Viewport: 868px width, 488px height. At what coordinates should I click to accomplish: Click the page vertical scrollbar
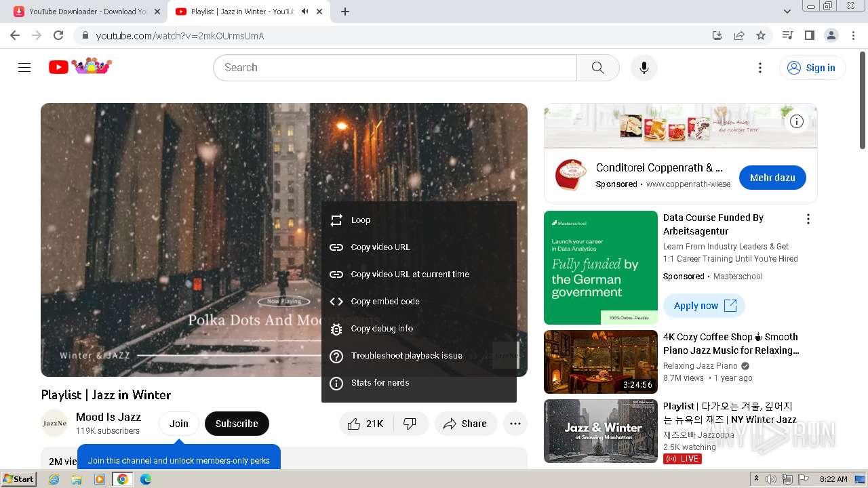pos(863,102)
